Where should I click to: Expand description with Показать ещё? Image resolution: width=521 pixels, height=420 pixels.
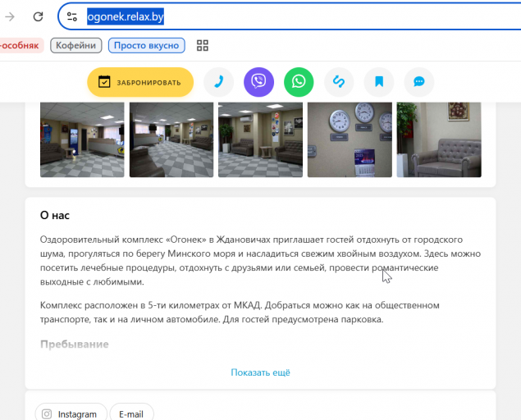tap(261, 372)
